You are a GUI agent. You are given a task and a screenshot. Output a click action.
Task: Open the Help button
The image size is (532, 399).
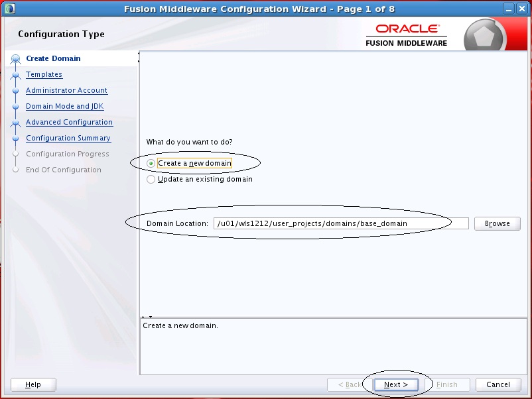pos(33,384)
